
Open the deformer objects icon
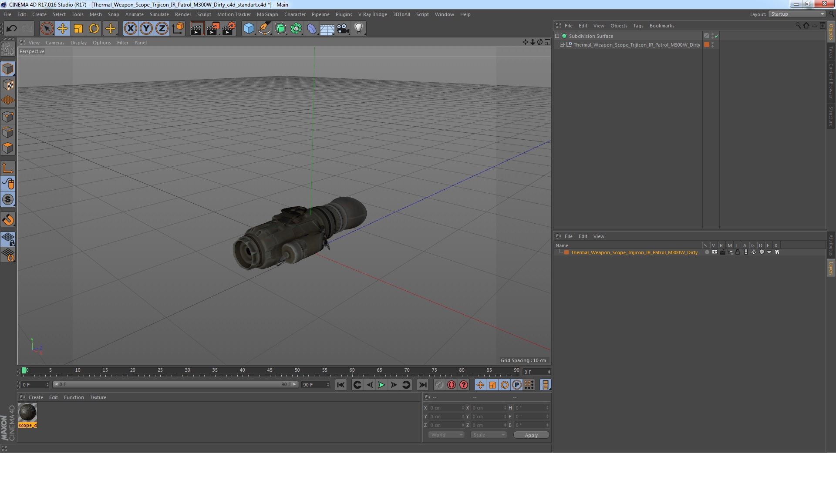pyautogui.click(x=312, y=29)
